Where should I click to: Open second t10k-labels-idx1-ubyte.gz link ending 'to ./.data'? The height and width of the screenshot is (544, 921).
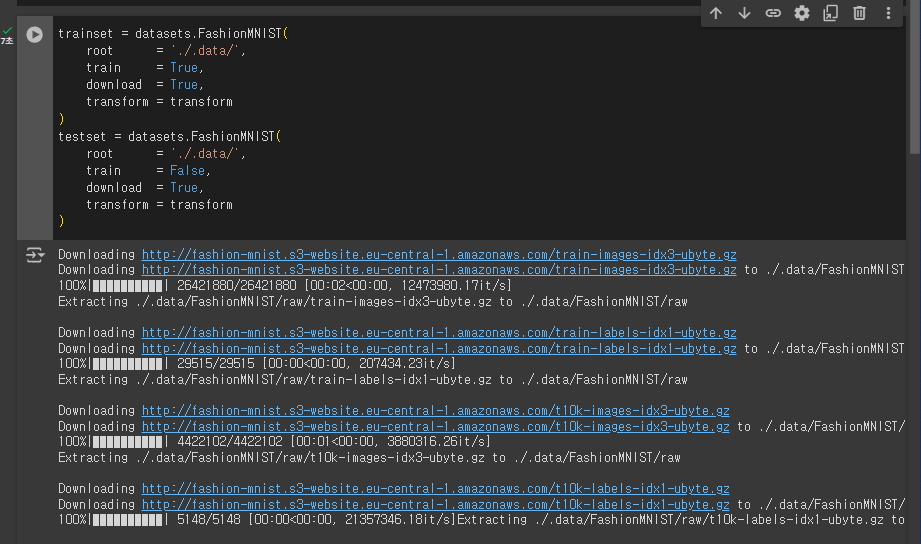[435, 505]
